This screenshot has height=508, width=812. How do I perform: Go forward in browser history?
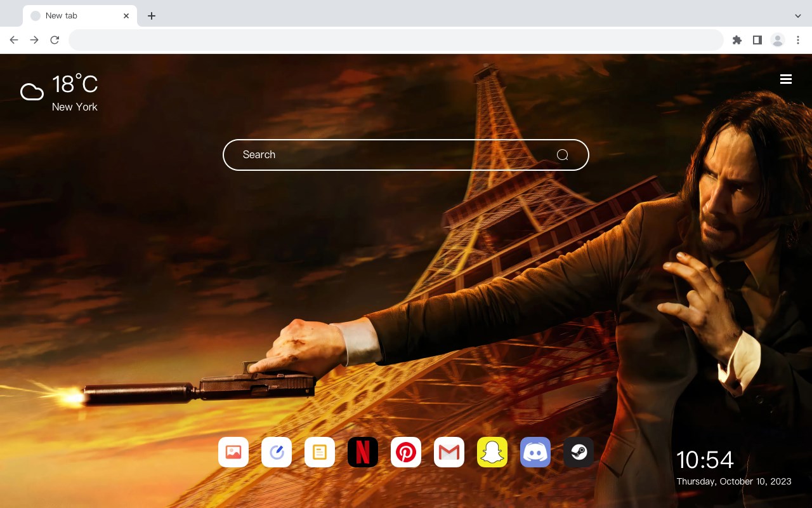(x=34, y=40)
